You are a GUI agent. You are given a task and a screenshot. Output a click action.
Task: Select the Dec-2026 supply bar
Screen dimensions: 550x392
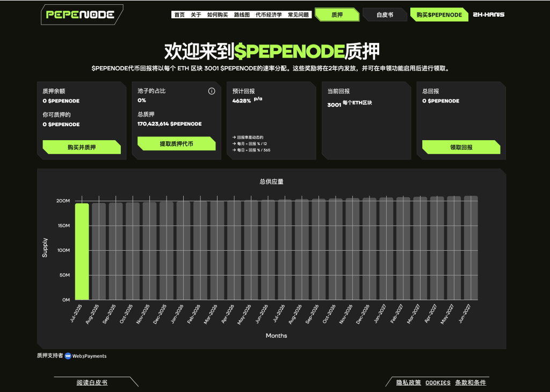coord(370,249)
